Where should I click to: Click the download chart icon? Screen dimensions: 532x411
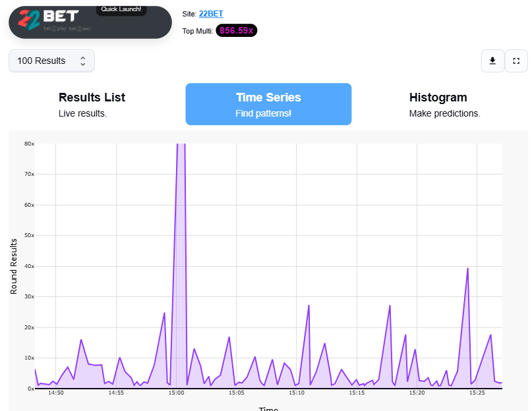pos(492,61)
